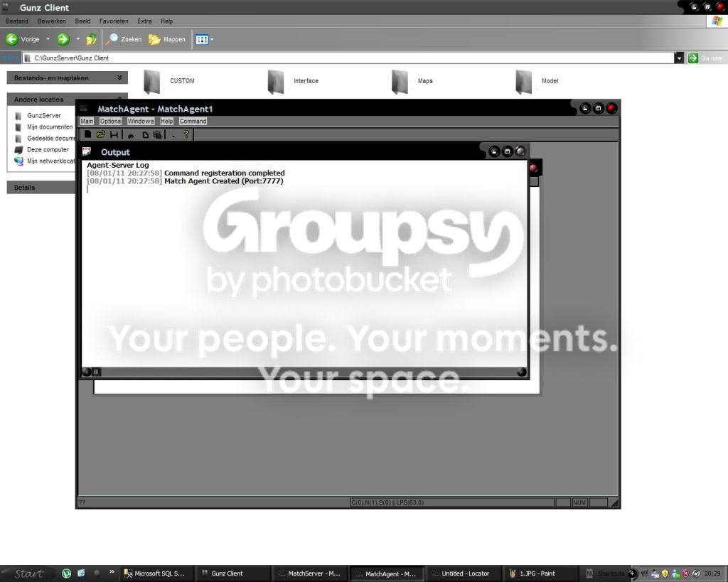Go up one folder level

(92, 40)
